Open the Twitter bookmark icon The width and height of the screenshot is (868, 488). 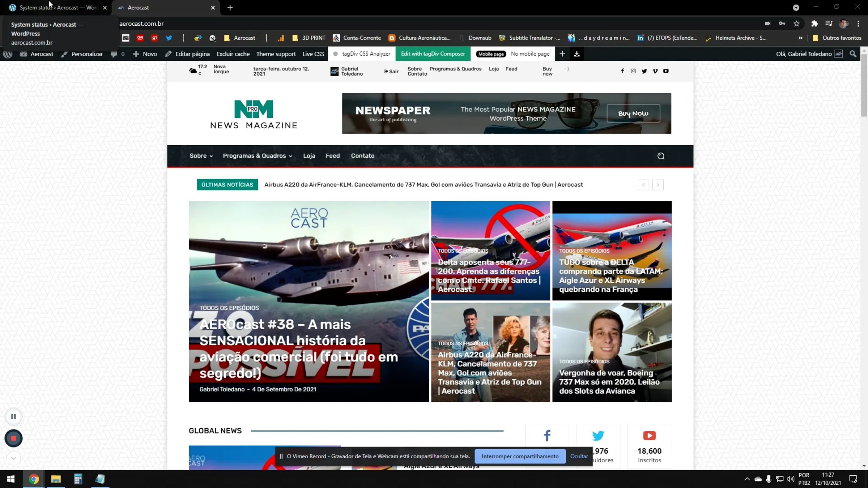tap(169, 38)
